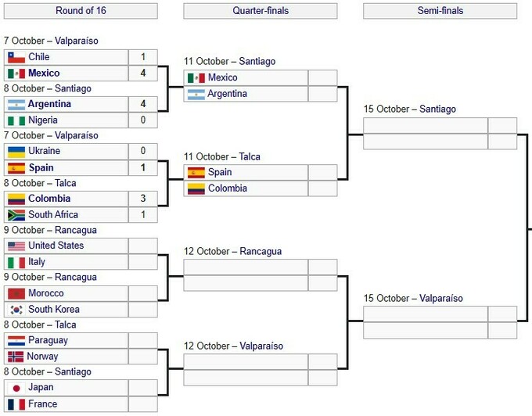Click the Nigeria flag icon
The image size is (532, 416).
(16, 120)
